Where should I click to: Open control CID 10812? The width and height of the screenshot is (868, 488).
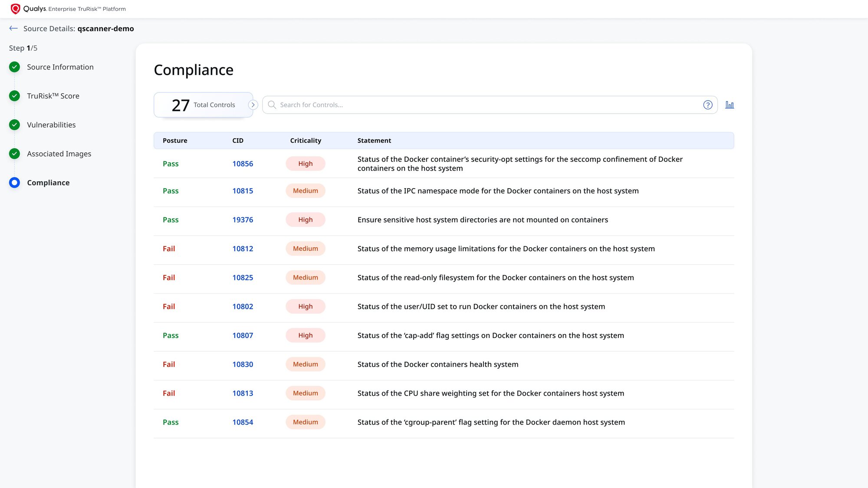point(243,249)
